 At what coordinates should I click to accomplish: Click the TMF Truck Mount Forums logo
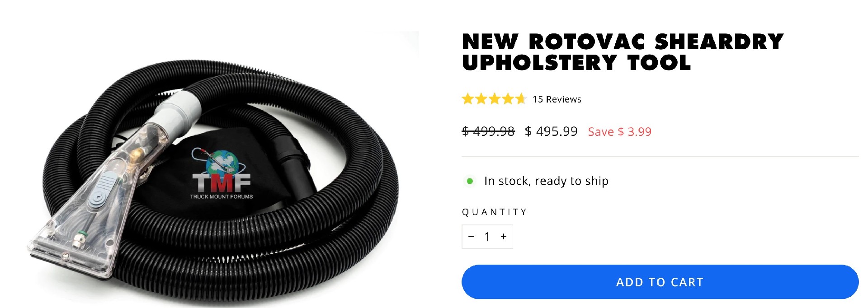pos(222,174)
